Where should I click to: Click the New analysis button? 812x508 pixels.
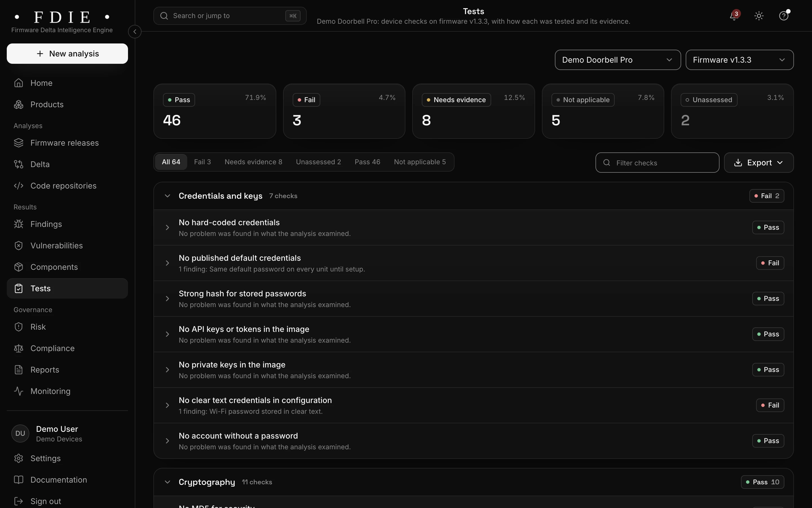point(67,53)
